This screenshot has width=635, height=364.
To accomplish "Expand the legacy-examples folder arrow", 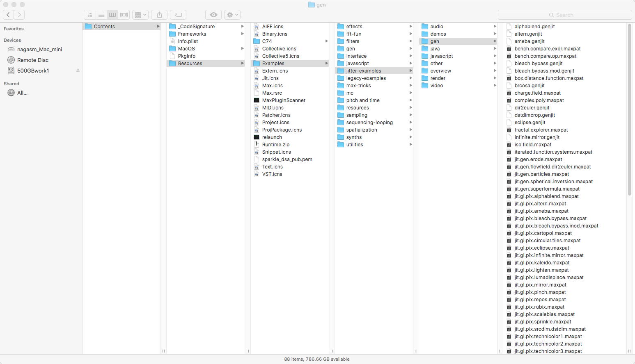I will coord(410,78).
